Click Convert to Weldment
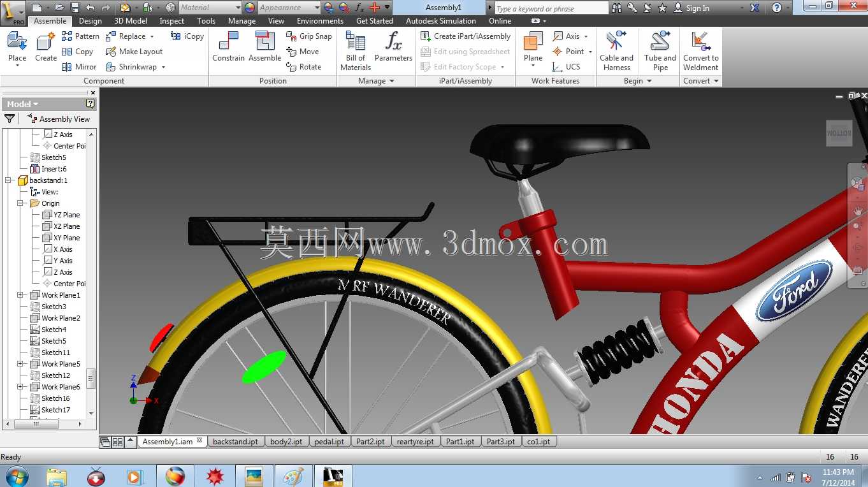This screenshot has height=487, width=868. 701,51
